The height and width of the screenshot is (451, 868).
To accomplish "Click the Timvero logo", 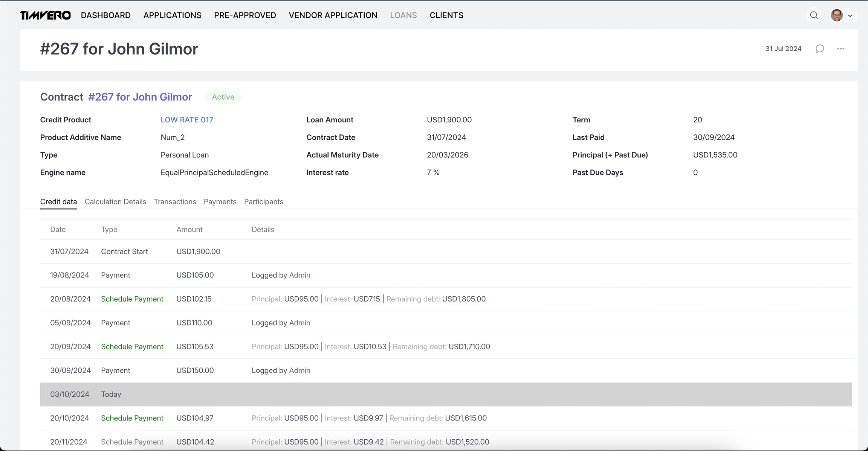I will (45, 15).
